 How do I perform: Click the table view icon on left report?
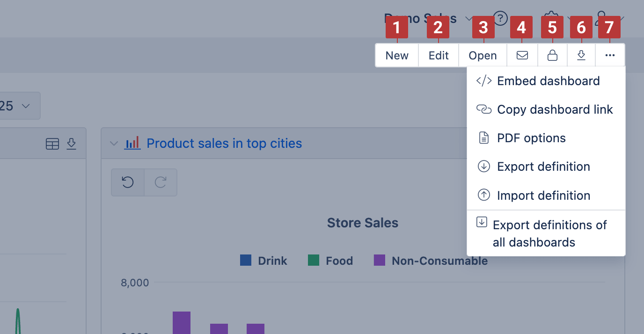click(52, 144)
